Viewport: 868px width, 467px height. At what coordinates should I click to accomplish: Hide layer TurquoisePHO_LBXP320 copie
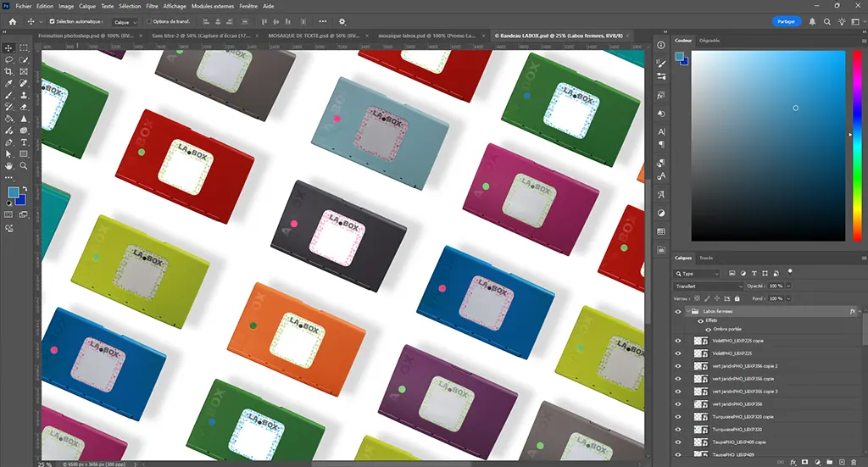(677, 417)
